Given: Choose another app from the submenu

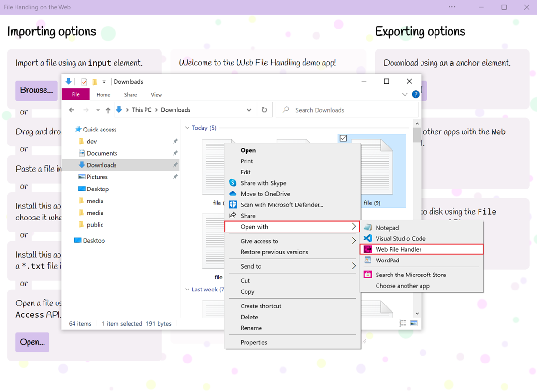Looking at the screenshot, I should tap(402, 286).
